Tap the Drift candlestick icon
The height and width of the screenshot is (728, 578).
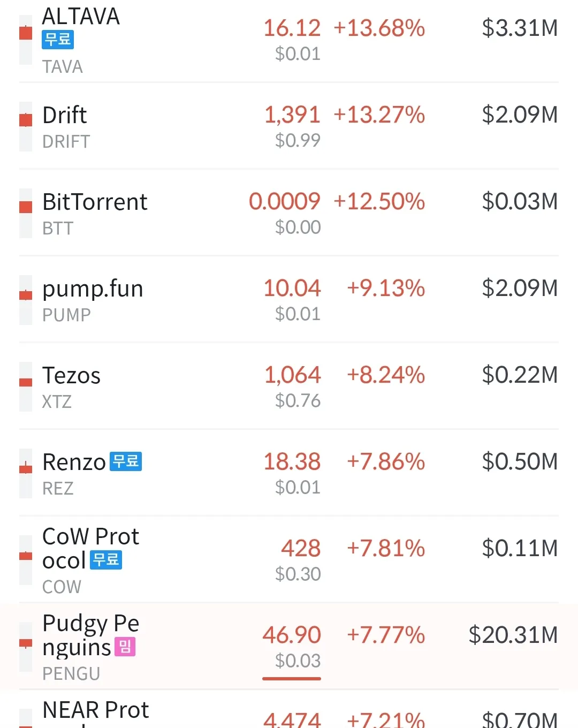(26, 126)
